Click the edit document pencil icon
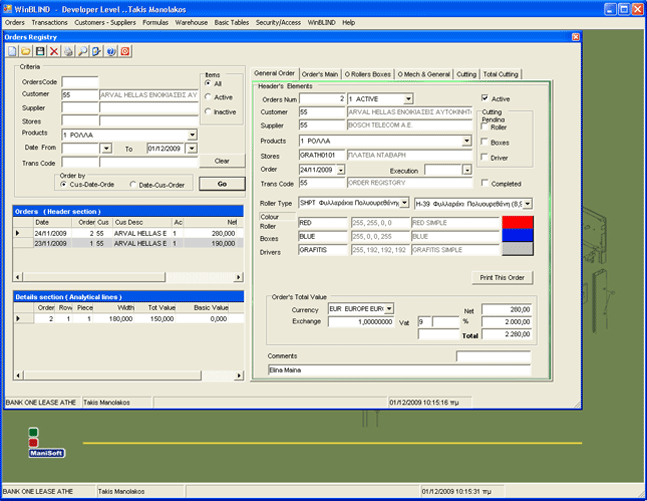Viewport: 647px width, 501px height. pyautogui.click(x=97, y=51)
